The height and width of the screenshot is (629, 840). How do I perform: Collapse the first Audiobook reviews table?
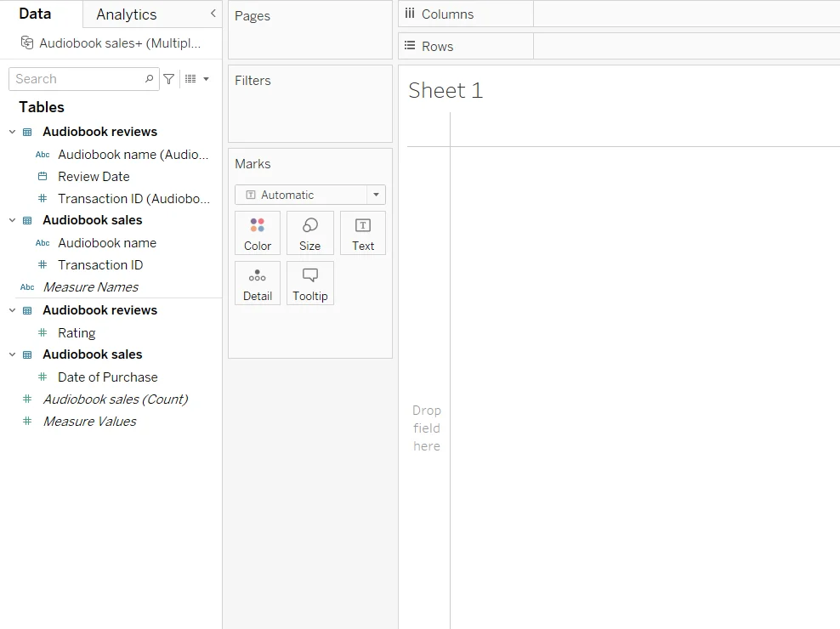pyautogui.click(x=12, y=132)
